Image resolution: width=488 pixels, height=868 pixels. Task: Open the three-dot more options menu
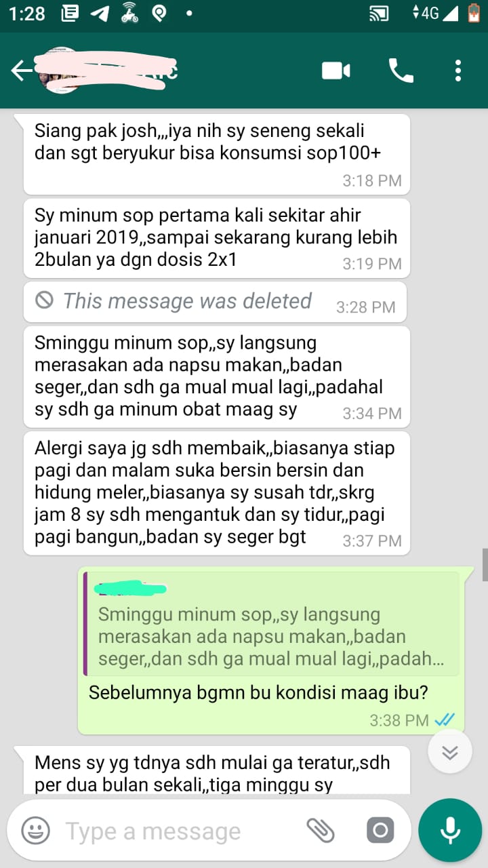tap(458, 71)
